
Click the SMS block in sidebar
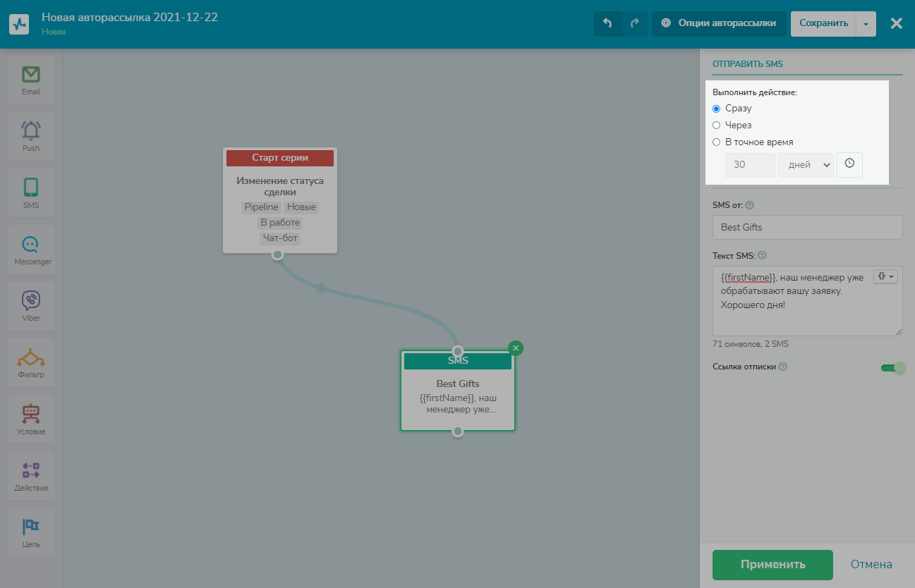[30, 193]
